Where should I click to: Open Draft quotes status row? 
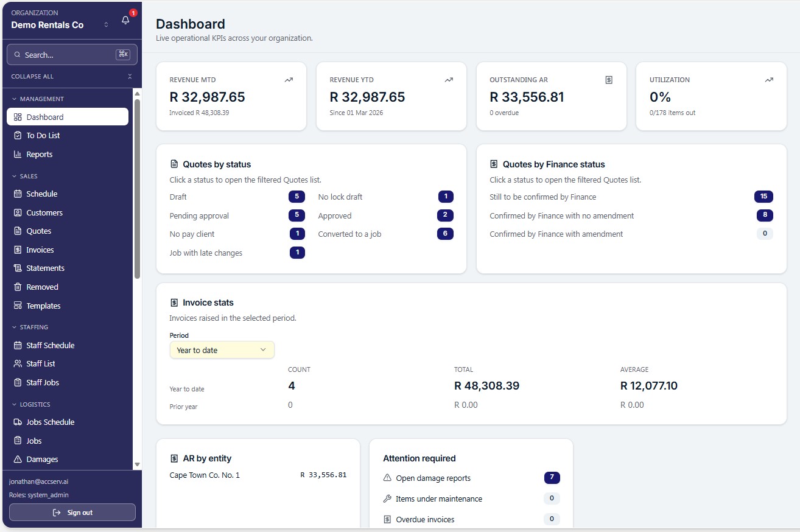pos(237,197)
